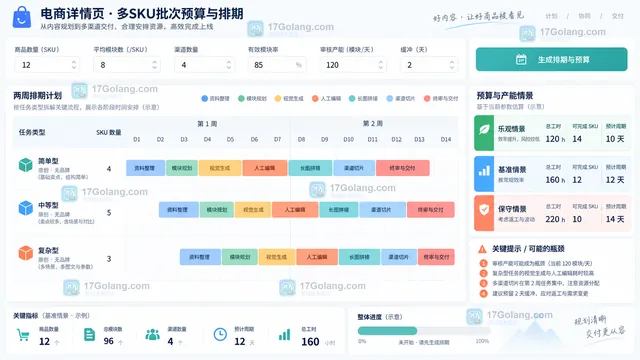
Task: Click the 160 total hours value in 关键指标
Action: [x=310, y=342]
